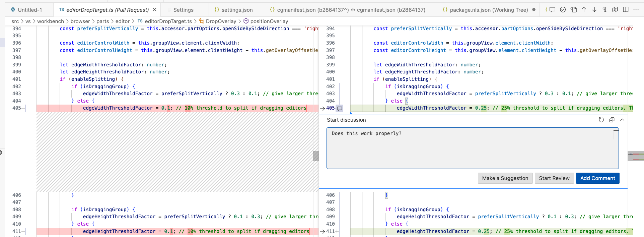Switch to the Settings tab

click(x=185, y=10)
